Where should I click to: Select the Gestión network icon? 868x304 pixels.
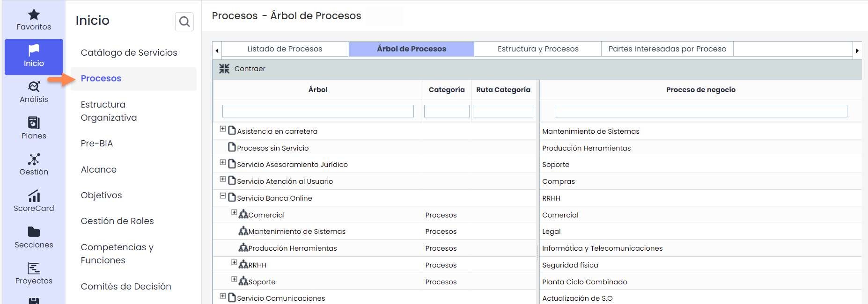[x=34, y=159]
